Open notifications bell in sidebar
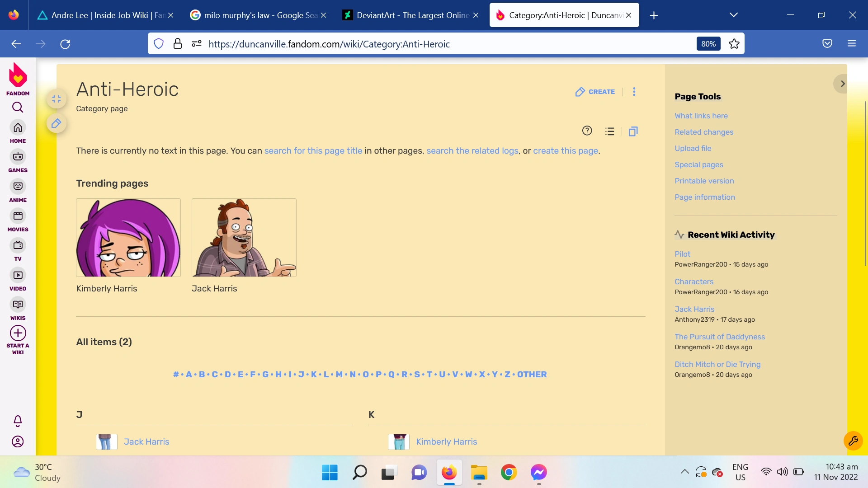868x488 pixels. (x=18, y=421)
